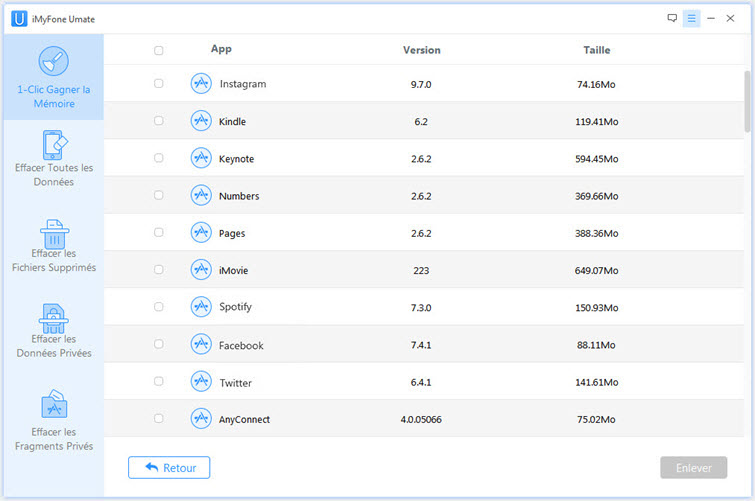This screenshot has height=501, width=755.
Task: Select the Twitter app name
Action: point(235,383)
